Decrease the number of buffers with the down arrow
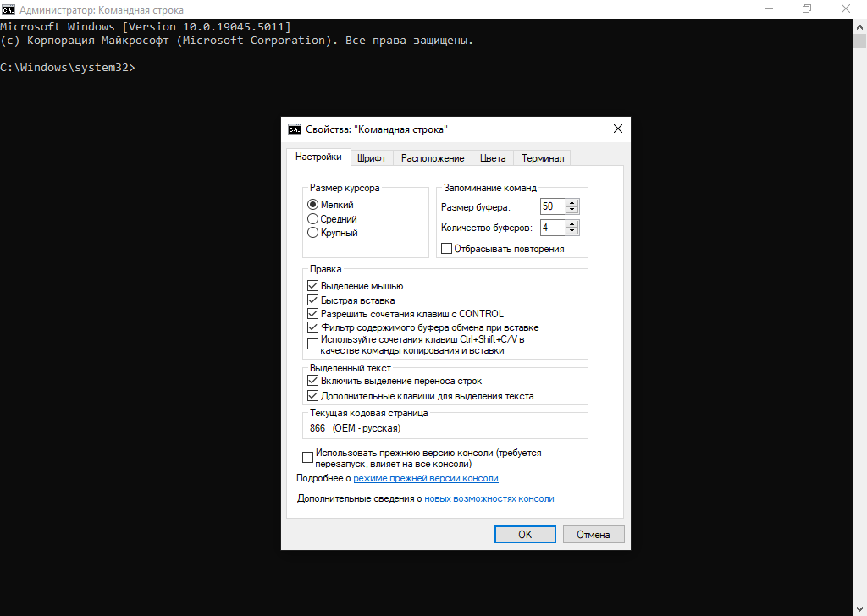This screenshot has width=867, height=616. pos(572,232)
